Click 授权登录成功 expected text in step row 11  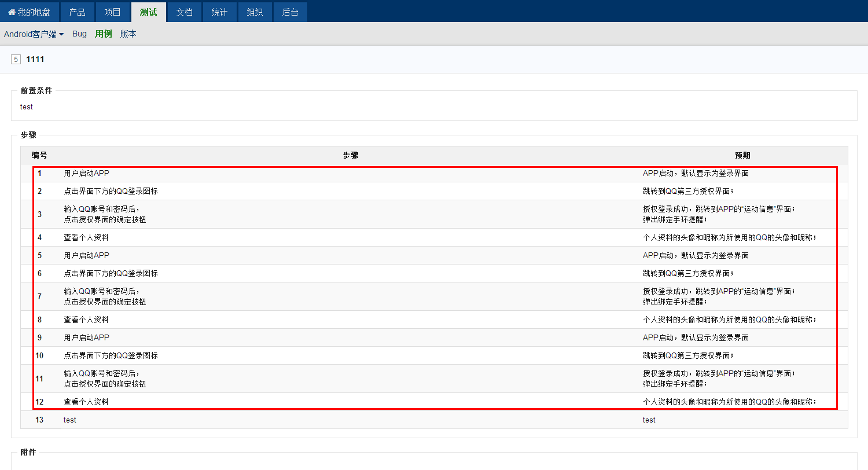719,373
